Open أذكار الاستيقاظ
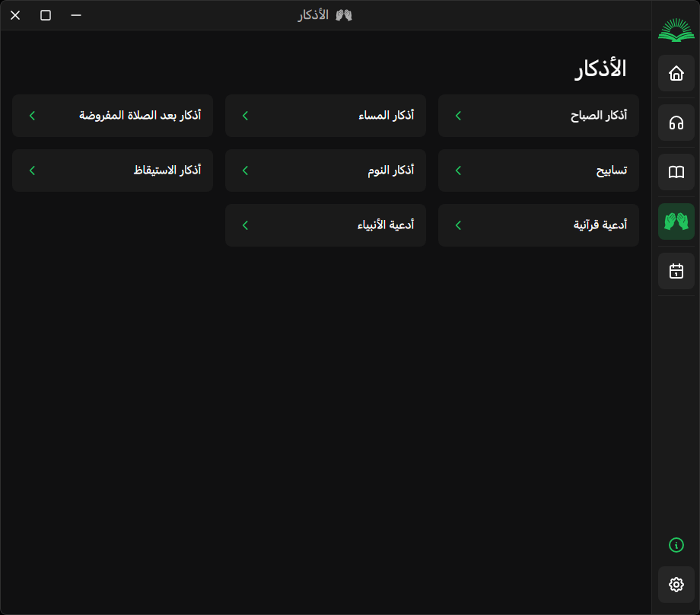Screen dimensions: 700x615 coord(112,170)
